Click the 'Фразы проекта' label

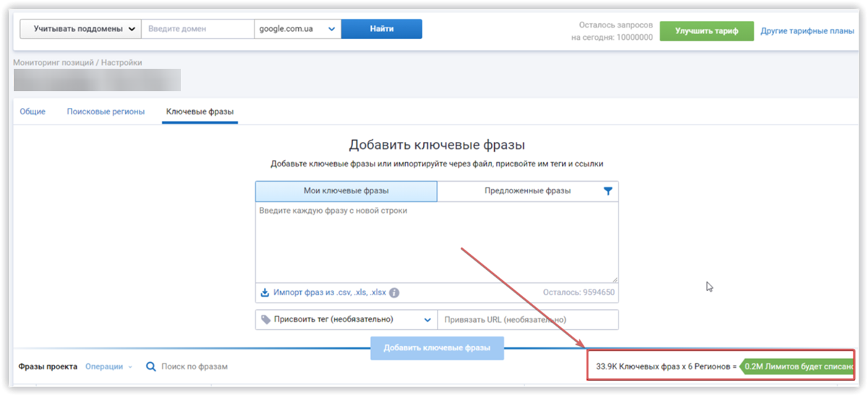coord(48,366)
